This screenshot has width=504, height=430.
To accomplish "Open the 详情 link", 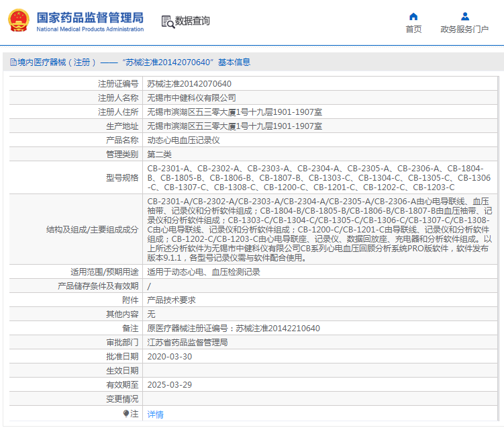I will click(x=156, y=415).
